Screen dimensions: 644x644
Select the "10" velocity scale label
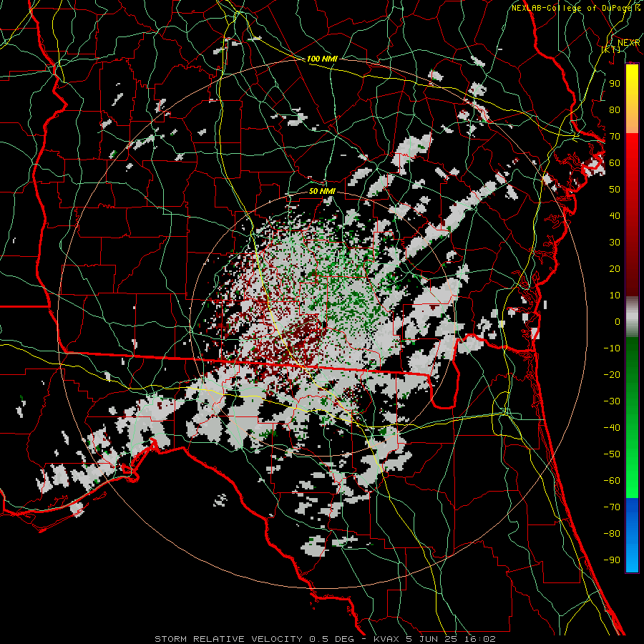pyautogui.click(x=615, y=296)
